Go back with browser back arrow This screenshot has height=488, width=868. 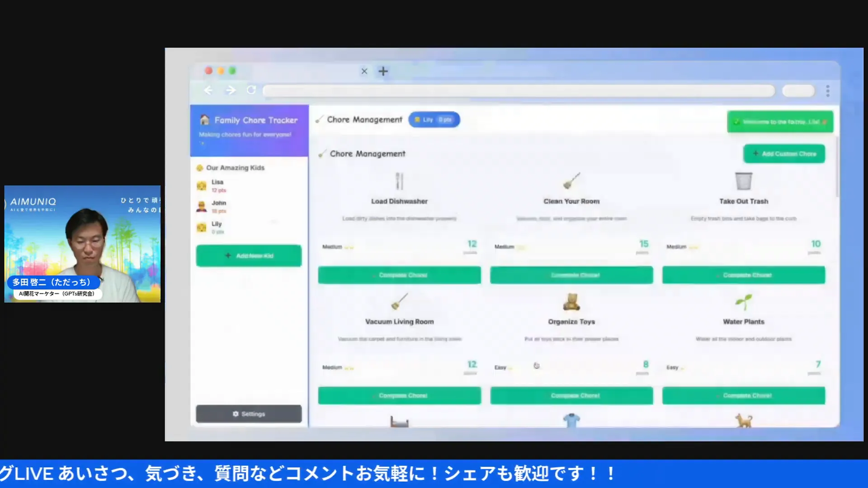[x=208, y=90]
